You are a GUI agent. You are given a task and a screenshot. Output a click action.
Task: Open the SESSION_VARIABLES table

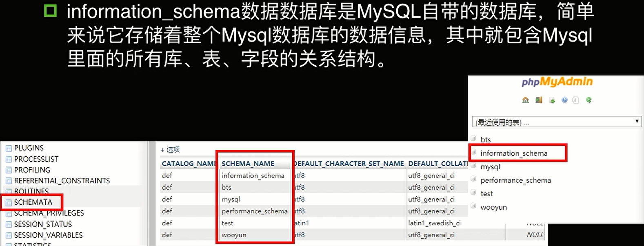(48, 235)
